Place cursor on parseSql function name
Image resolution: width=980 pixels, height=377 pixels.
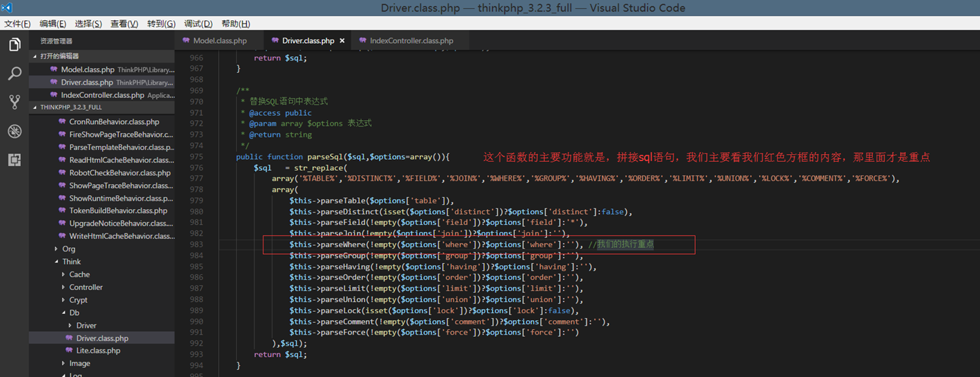coord(325,157)
